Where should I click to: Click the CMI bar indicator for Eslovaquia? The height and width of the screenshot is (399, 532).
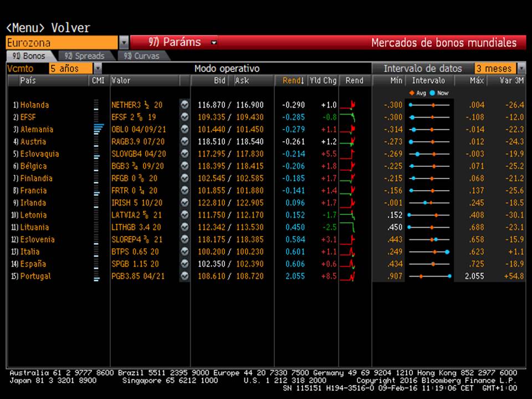tap(96, 154)
